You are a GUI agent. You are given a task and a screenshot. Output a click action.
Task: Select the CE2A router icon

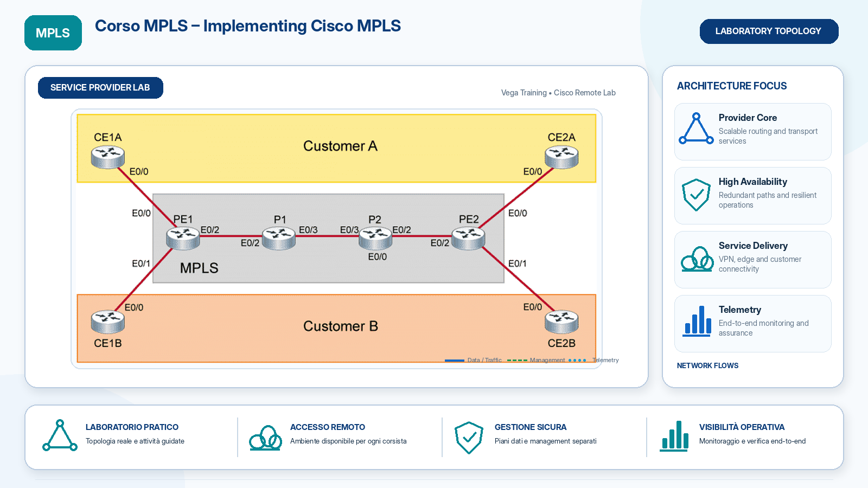[561, 158]
